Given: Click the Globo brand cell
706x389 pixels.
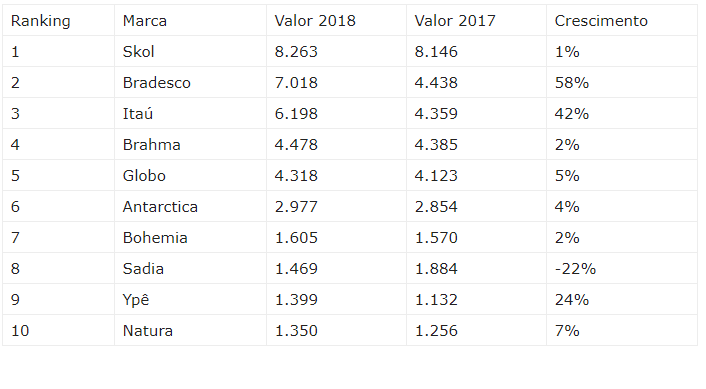Looking at the screenshot, I should (x=190, y=176).
